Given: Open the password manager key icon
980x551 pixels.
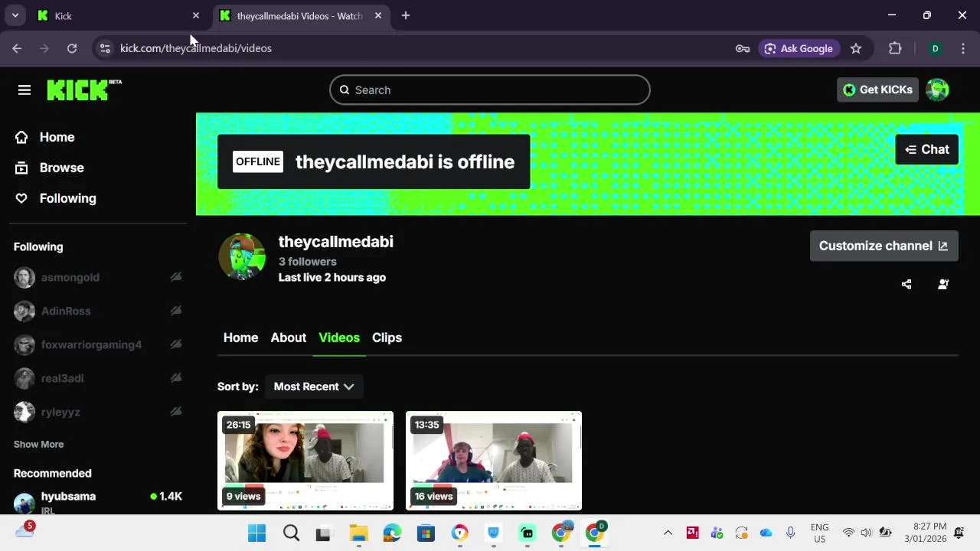Looking at the screenshot, I should coord(743,48).
